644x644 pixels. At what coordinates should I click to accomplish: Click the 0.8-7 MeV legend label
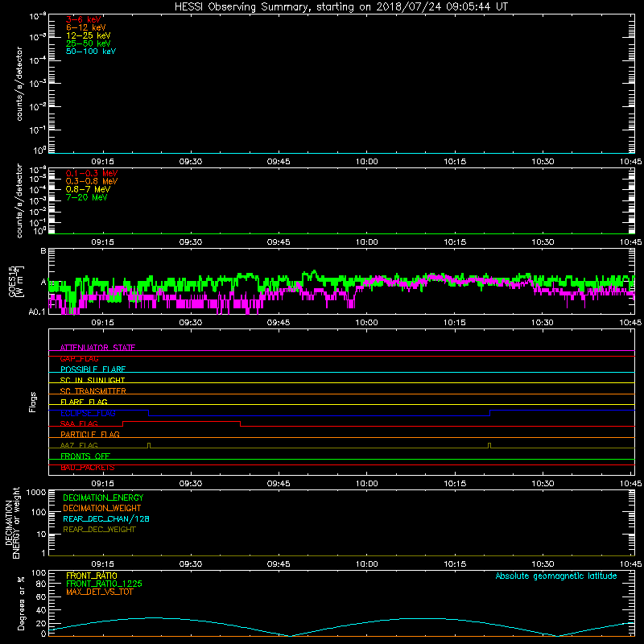point(88,189)
